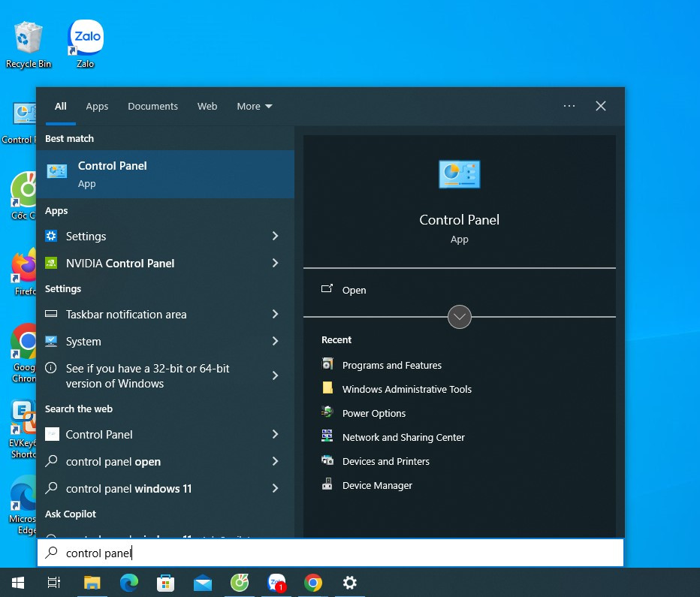
Task: Switch to the Web tab
Action: coord(207,106)
